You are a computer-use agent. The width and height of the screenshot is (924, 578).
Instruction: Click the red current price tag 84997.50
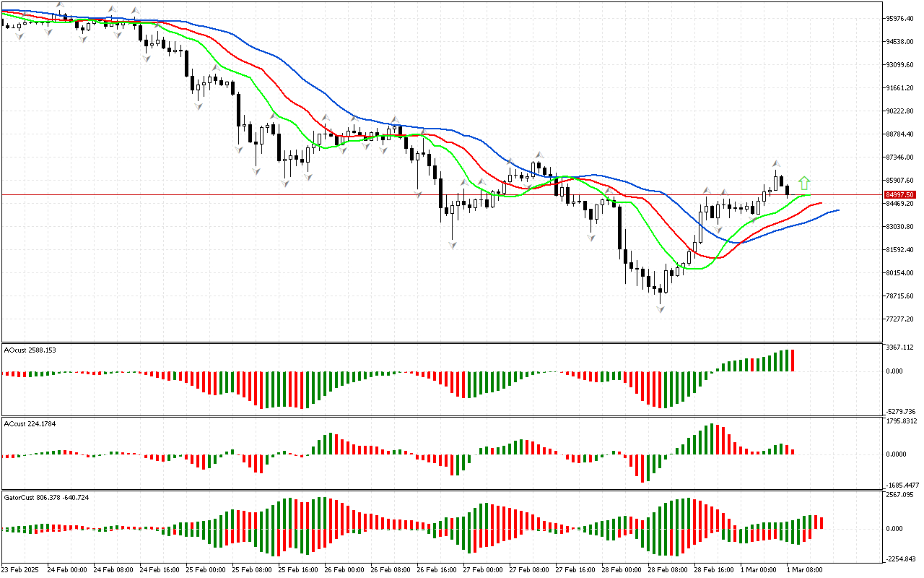point(899,195)
